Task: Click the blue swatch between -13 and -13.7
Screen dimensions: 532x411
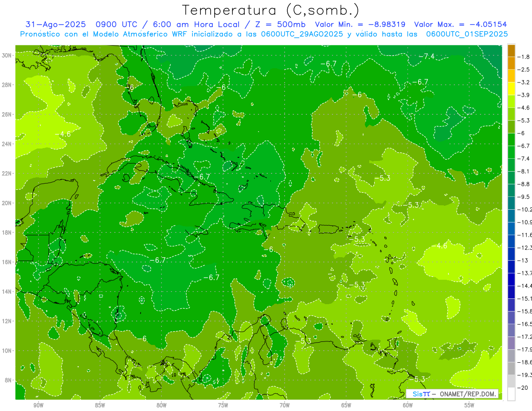Action: click(511, 266)
